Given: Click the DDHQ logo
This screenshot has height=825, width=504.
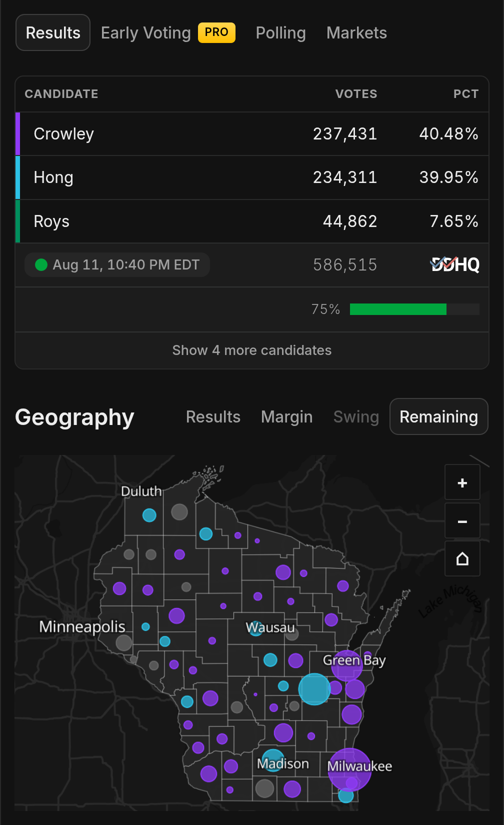Looking at the screenshot, I should (455, 264).
